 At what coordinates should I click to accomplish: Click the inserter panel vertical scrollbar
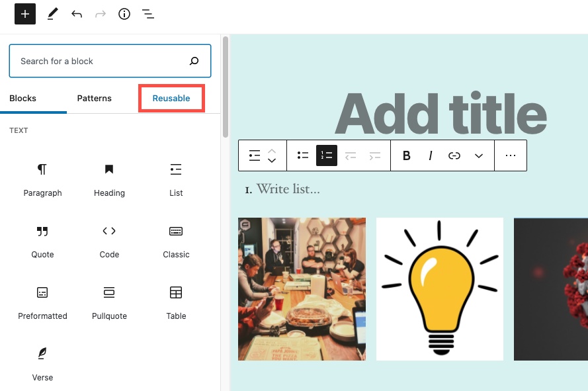tap(225, 87)
